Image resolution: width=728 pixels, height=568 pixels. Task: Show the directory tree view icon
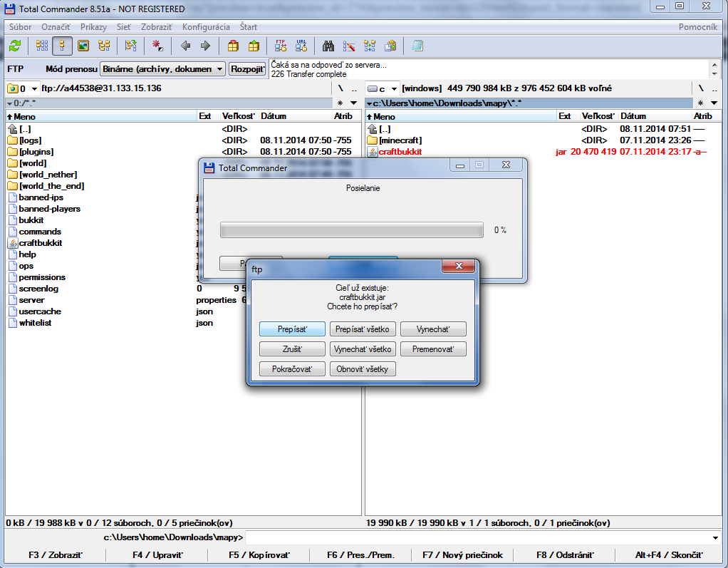click(x=104, y=46)
